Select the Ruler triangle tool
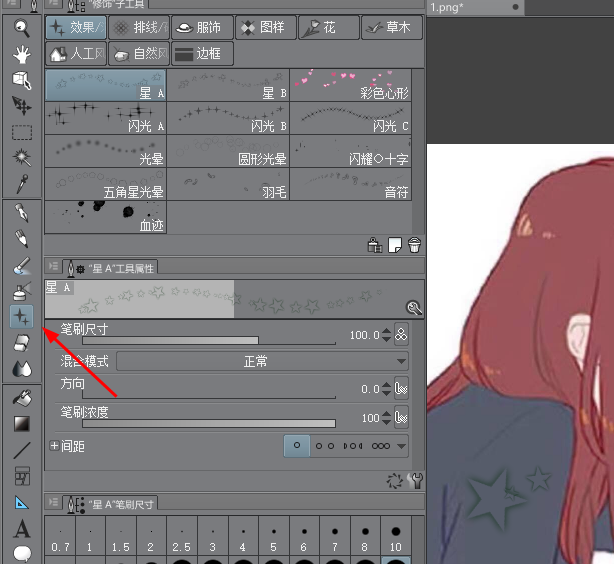This screenshot has width=614, height=564. pos(22,503)
